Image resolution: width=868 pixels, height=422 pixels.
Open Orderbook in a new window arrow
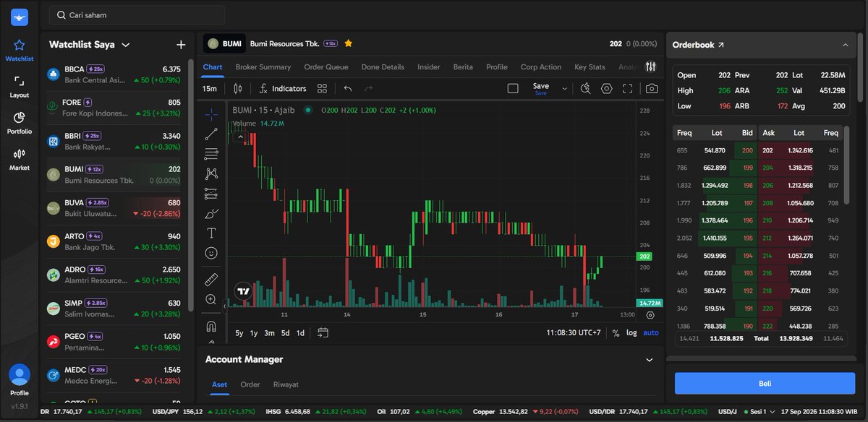click(x=720, y=45)
